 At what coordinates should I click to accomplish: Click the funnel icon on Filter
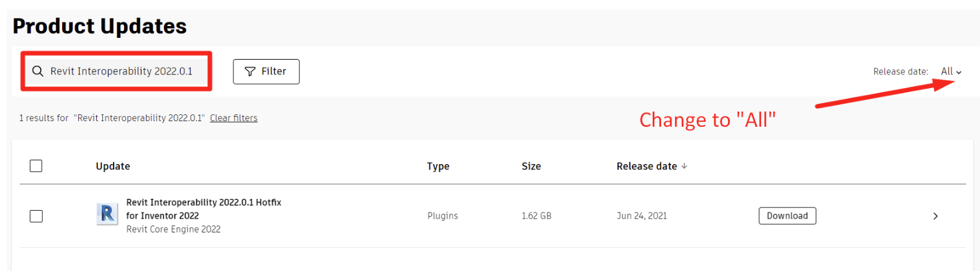[250, 71]
